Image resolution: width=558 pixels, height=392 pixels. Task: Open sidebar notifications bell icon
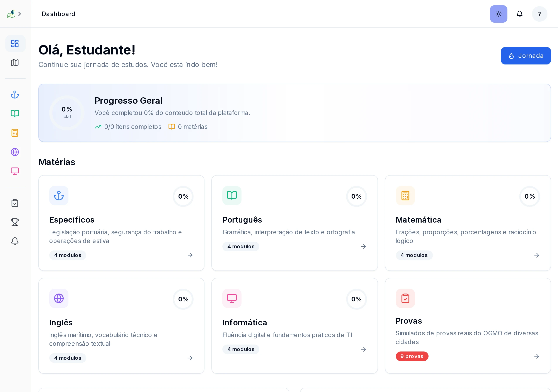tap(15, 241)
